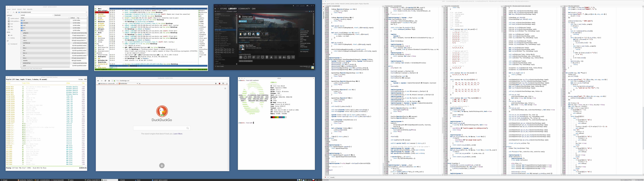Open the Store Page link in Steam

[303, 40]
